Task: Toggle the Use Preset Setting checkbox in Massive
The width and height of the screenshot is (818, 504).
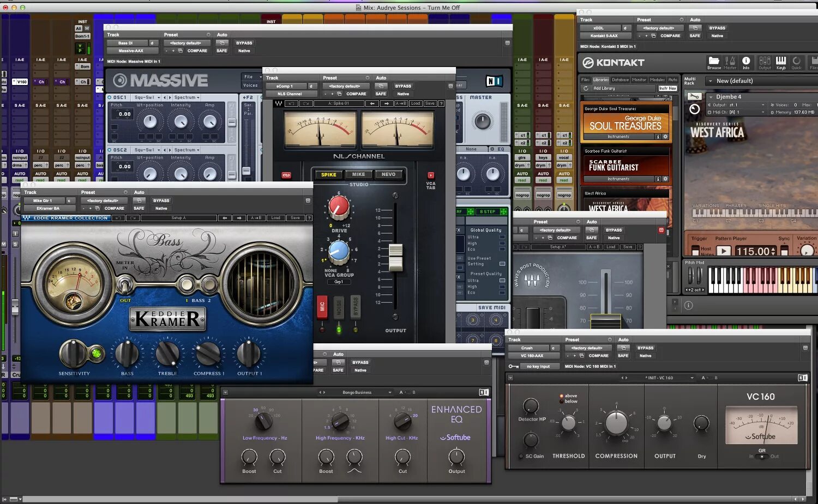Action: click(502, 264)
